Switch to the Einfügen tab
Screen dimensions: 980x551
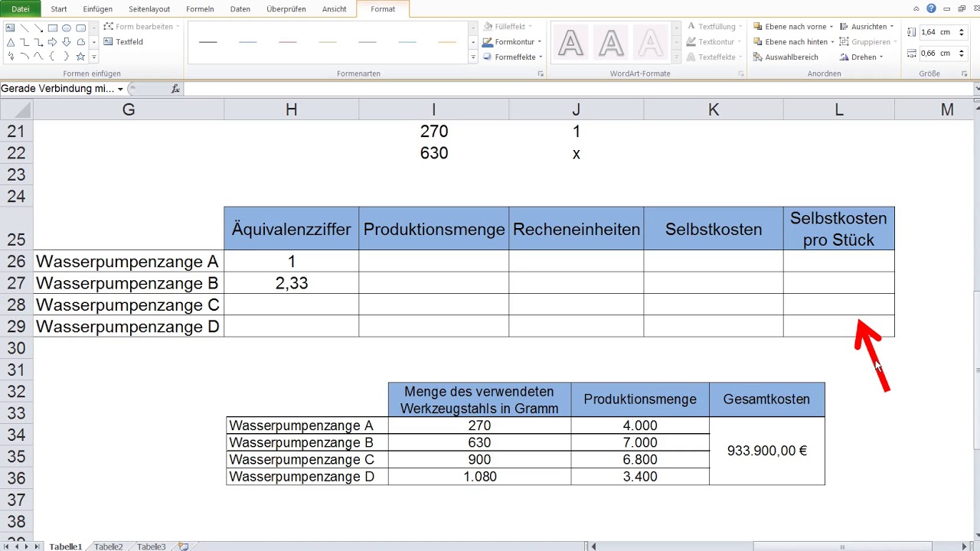tap(97, 9)
